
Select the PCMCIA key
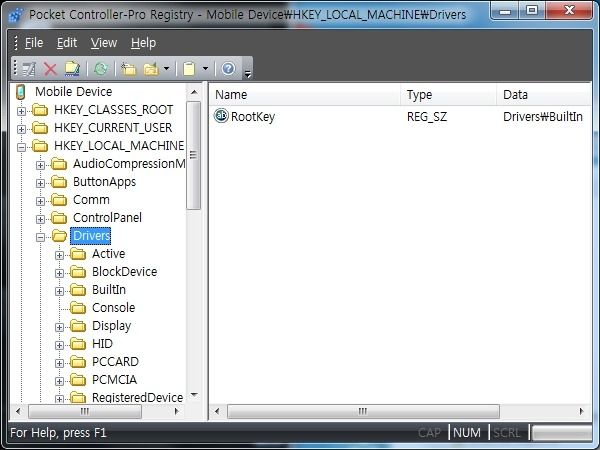tap(114, 380)
